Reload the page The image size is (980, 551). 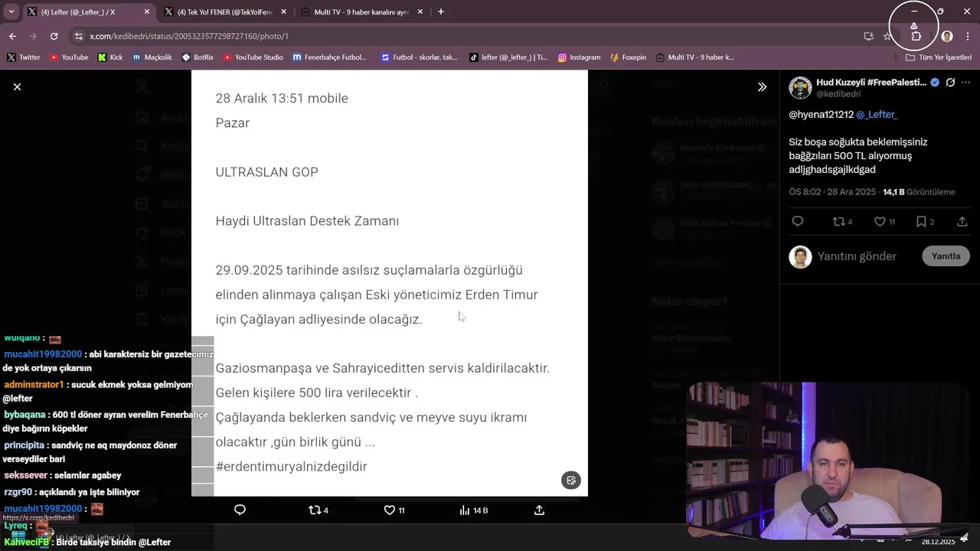(x=54, y=36)
